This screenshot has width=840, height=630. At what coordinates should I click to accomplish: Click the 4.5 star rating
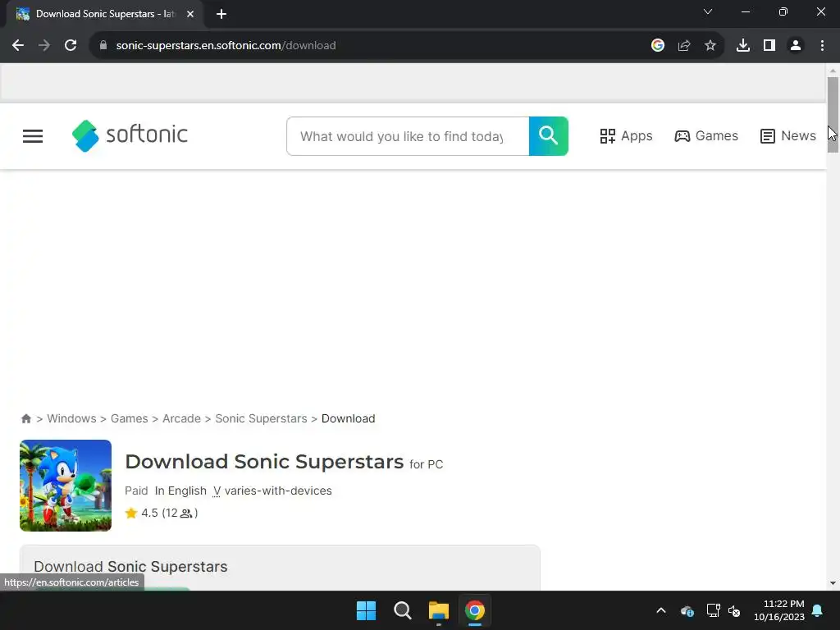[x=142, y=513]
